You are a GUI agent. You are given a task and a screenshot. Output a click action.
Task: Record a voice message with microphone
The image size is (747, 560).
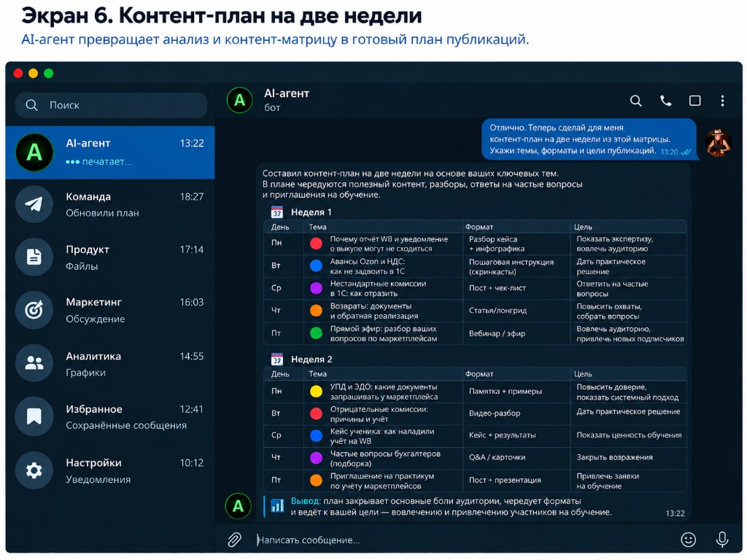(721, 539)
